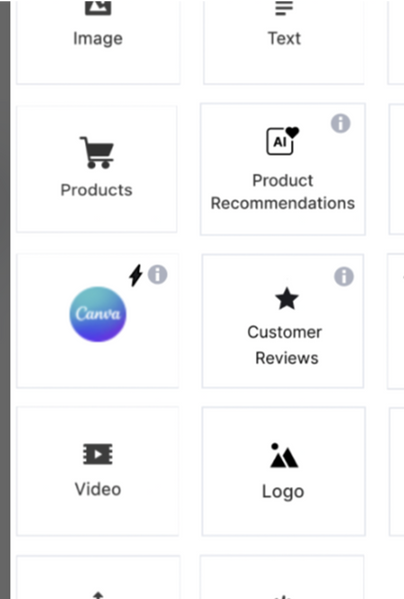The width and height of the screenshot is (404, 599).
Task: Select the Logo mountains icon
Action: 284,455
